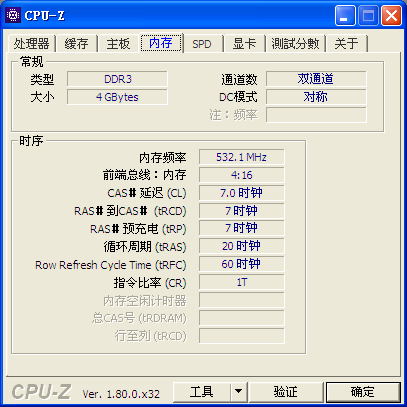The height and width of the screenshot is (407, 407).
Task: Expand the 工具 dropdown arrow
Action: click(x=238, y=392)
